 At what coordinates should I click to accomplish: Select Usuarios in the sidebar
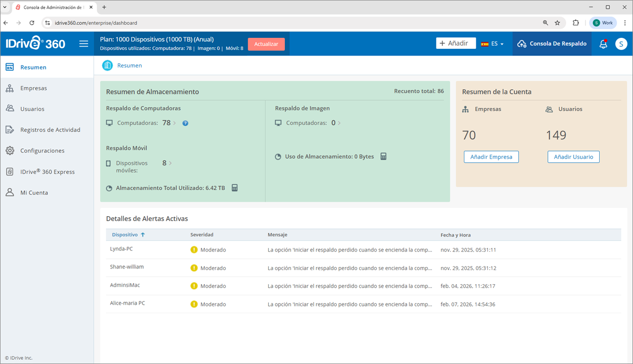pos(33,108)
